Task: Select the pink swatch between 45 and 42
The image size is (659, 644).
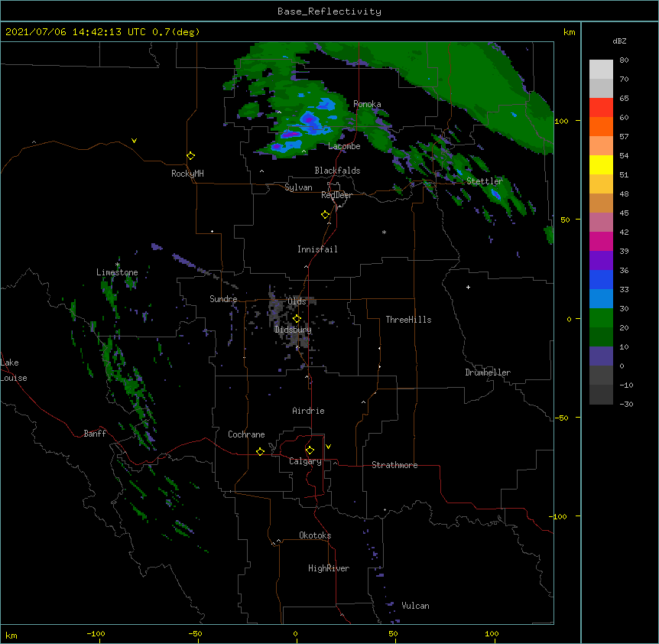Action: tap(601, 222)
